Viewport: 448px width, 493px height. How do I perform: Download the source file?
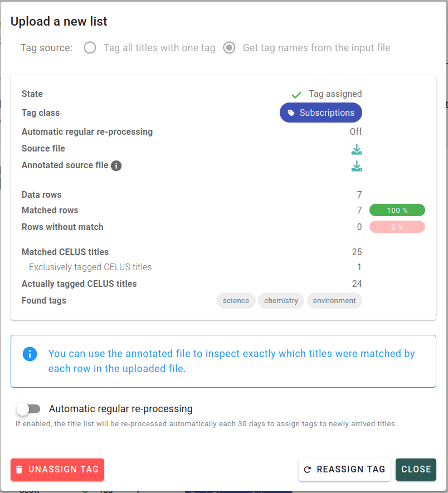tap(357, 149)
